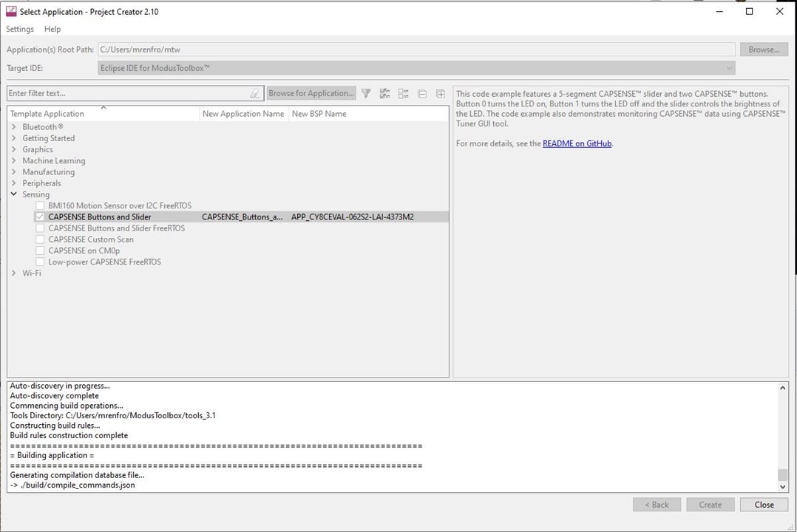Open the Help menu
The image size is (797, 532).
[x=52, y=29]
